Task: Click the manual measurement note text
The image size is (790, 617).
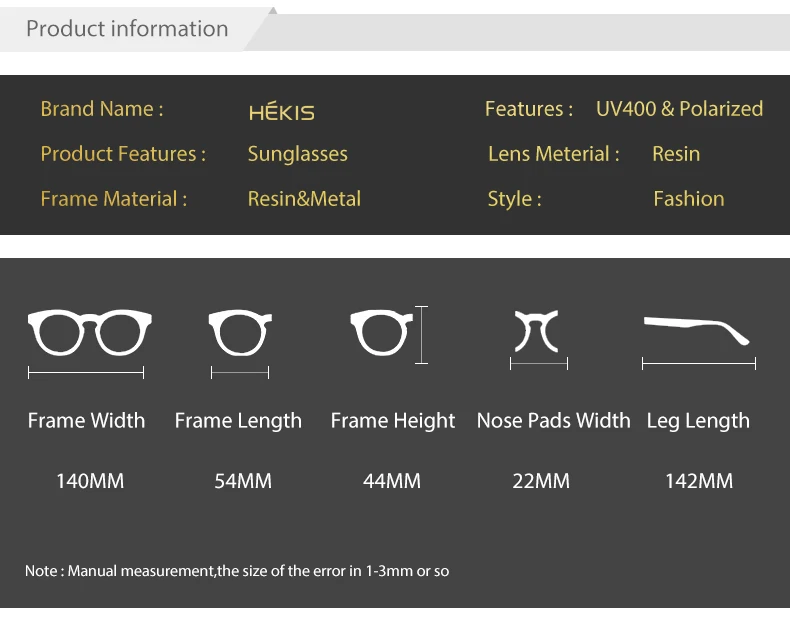Action: (237, 571)
